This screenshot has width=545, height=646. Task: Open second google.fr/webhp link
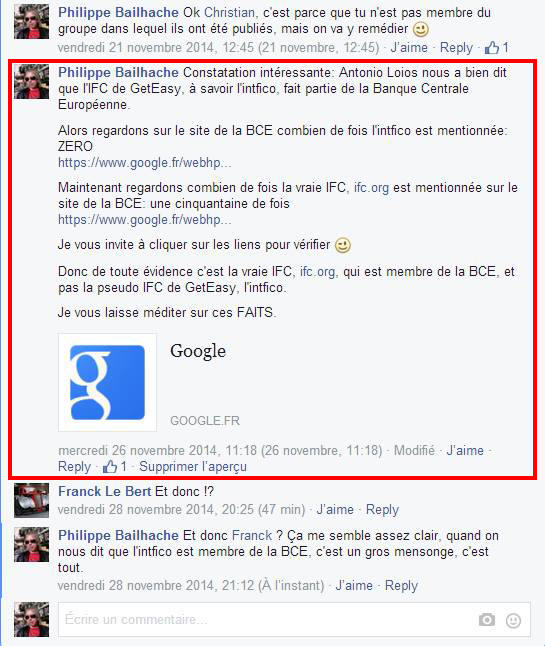pos(145,220)
